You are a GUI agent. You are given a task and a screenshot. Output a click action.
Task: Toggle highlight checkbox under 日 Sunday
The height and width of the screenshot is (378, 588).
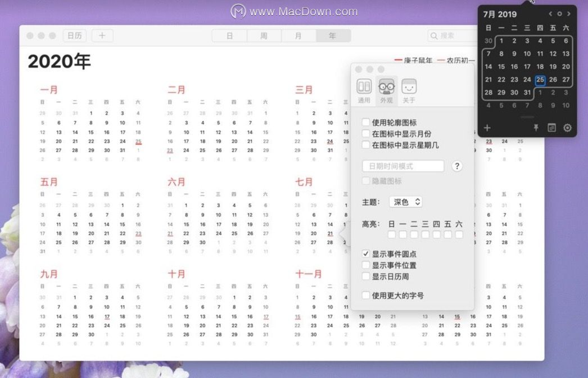click(391, 235)
